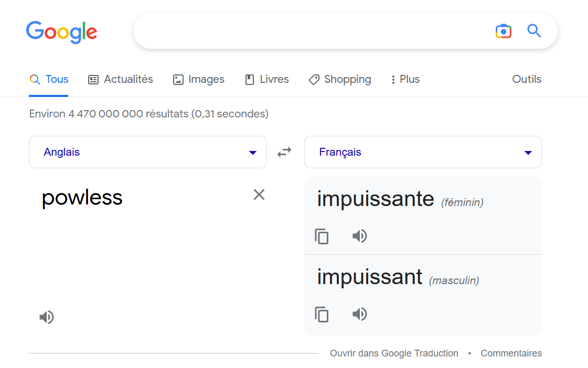Viewport: 588px width, 368px height.
Task: Expand the Plus menu
Action: pyautogui.click(x=405, y=80)
